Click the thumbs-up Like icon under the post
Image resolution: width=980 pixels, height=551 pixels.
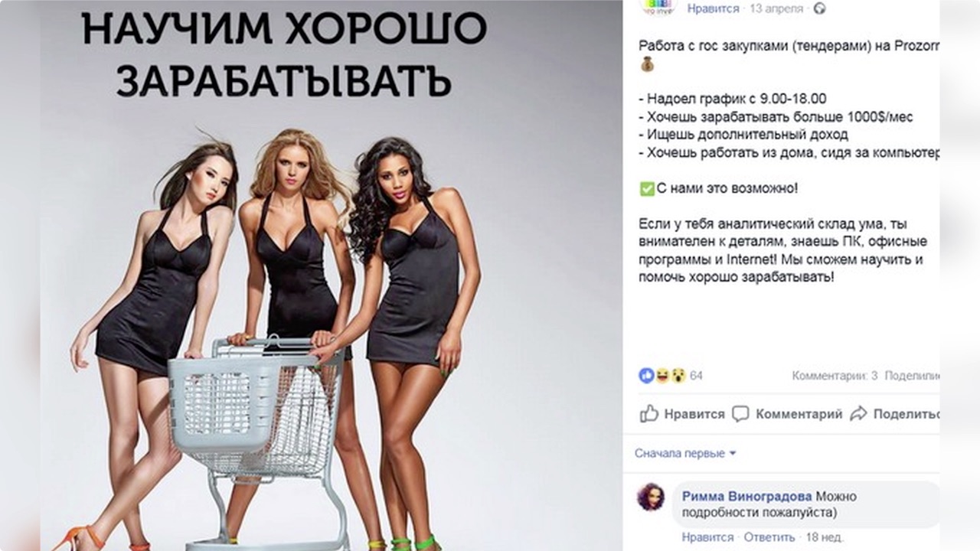(649, 413)
